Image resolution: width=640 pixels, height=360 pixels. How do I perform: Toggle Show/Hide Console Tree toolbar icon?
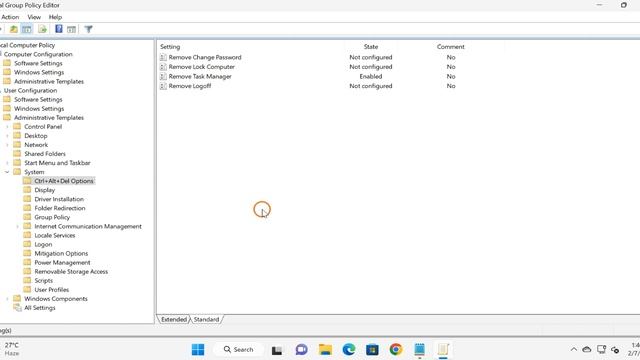coord(27,29)
